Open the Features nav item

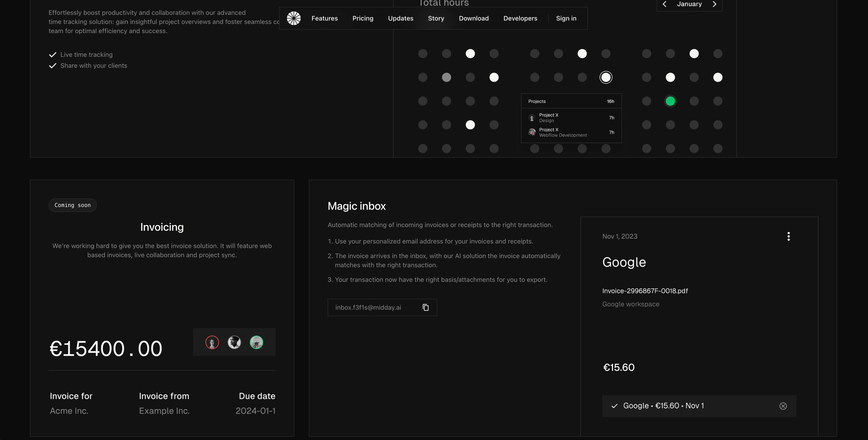[324, 18]
